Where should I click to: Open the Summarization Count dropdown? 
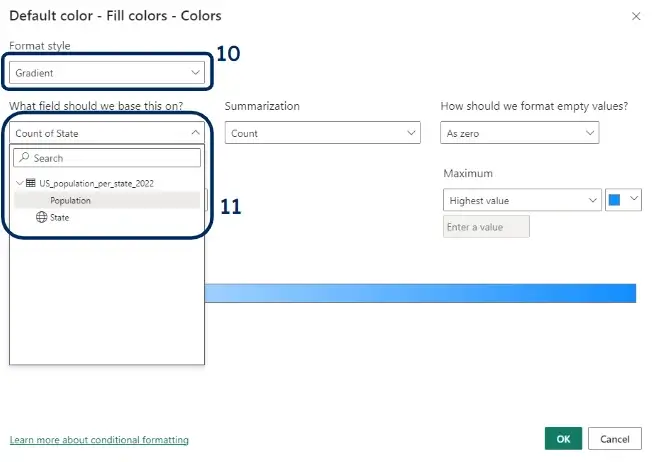click(x=322, y=133)
